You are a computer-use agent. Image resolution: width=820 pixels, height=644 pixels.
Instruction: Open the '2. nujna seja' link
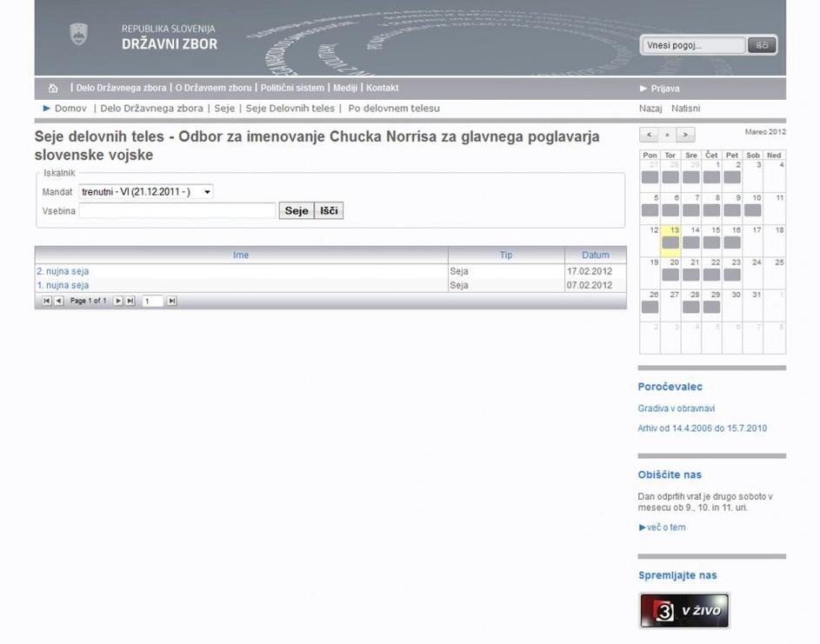[63, 271]
